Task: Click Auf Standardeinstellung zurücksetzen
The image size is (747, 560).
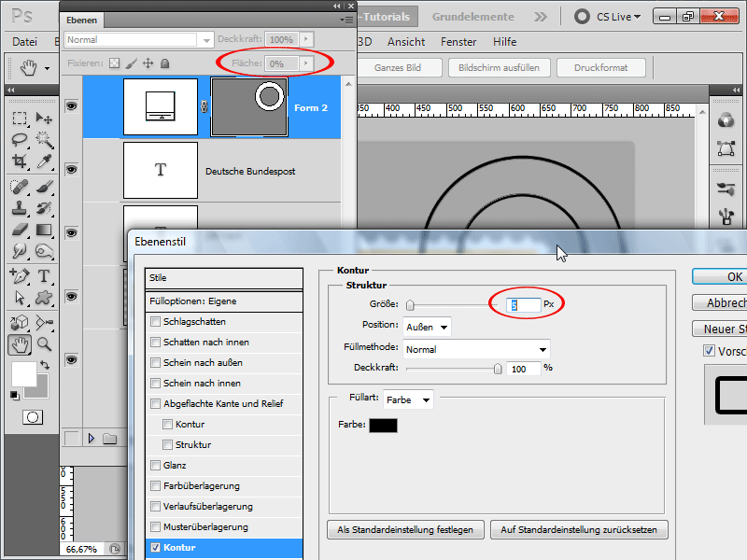Action: click(579, 529)
